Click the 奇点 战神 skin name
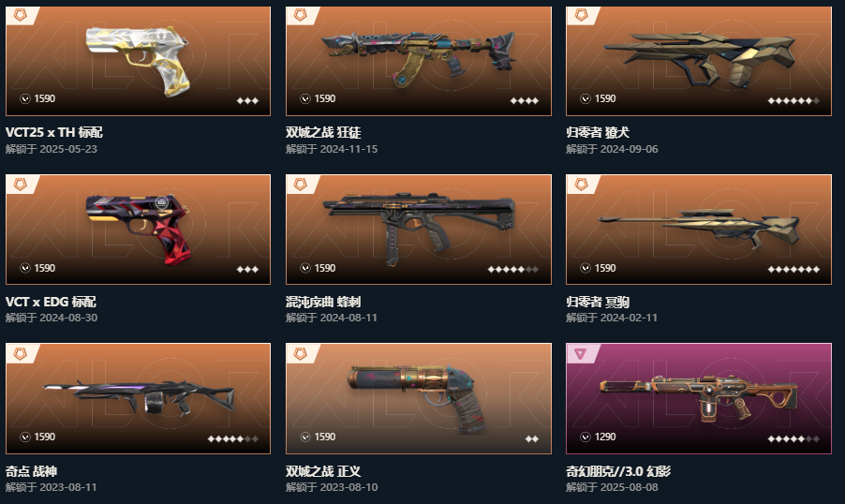Image resolution: width=845 pixels, height=504 pixels. (31, 471)
